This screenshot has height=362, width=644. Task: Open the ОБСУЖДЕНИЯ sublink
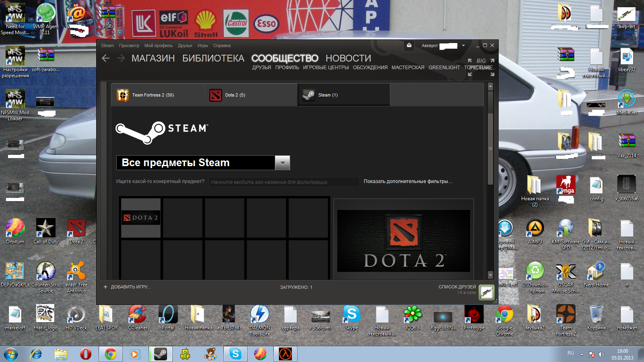[x=370, y=68]
